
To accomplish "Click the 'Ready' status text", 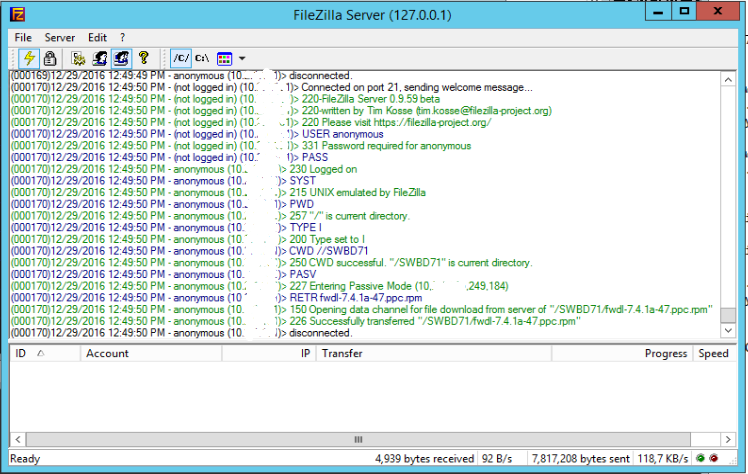I will pyautogui.click(x=25, y=459).
